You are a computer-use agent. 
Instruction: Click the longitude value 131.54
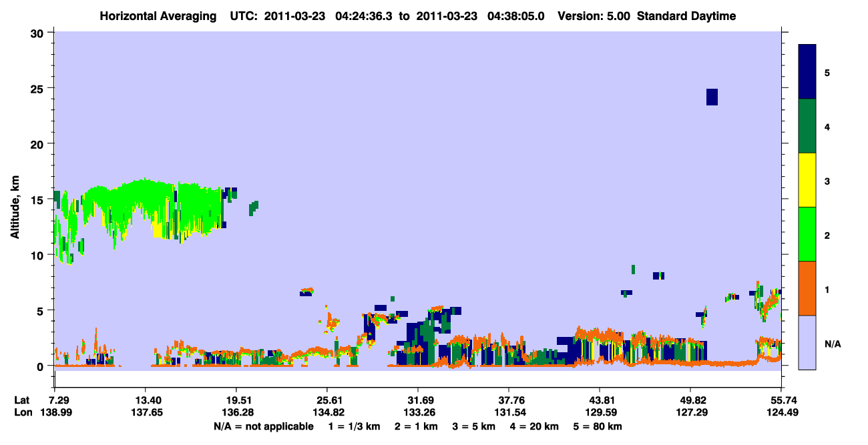click(509, 412)
